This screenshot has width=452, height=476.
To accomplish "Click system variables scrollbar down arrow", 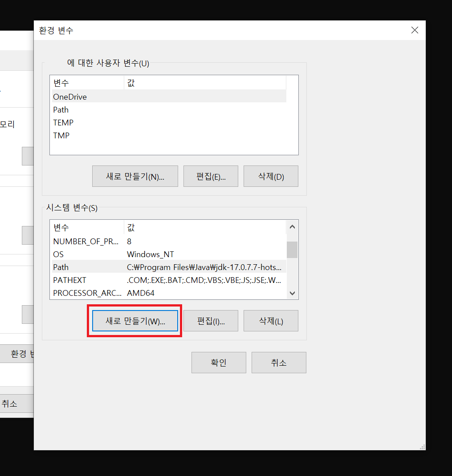I will click(x=292, y=293).
